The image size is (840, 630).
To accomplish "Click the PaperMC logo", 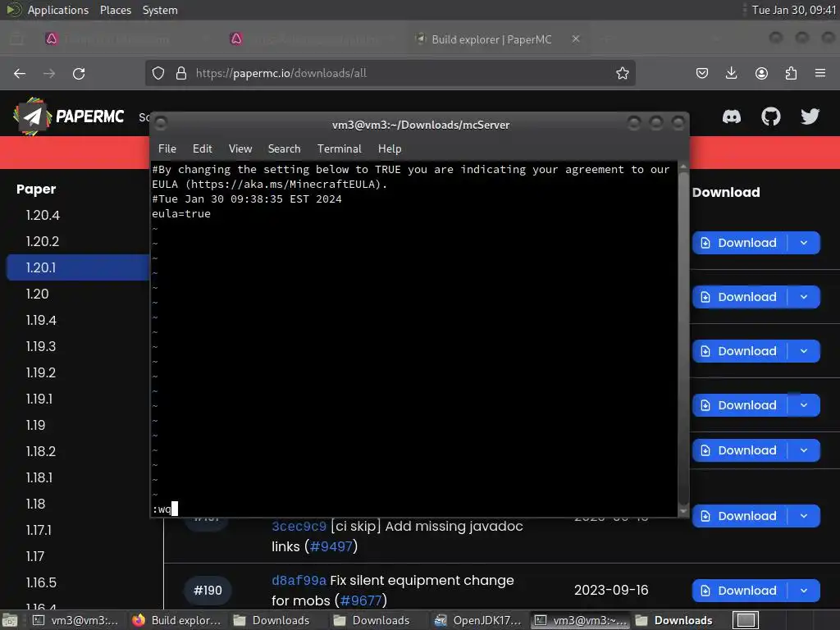I will (69, 116).
